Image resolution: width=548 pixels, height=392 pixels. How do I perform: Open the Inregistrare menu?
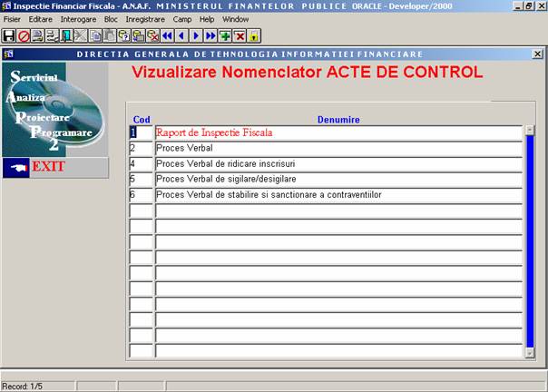[x=145, y=19]
